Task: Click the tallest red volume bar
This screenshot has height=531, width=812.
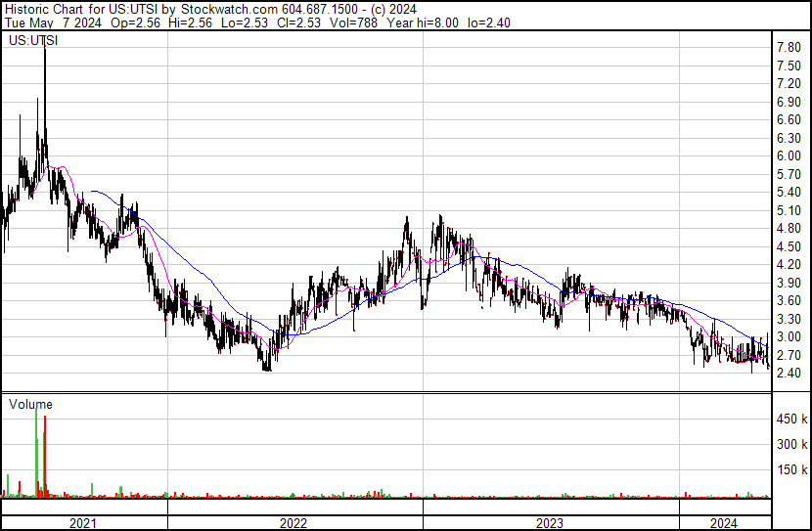Action: click(x=45, y=456)
